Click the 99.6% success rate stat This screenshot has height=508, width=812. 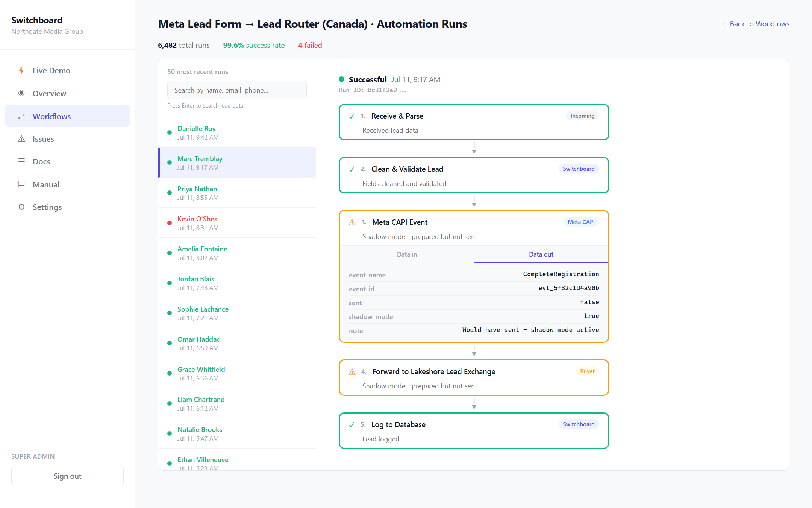tap(254, 45)
